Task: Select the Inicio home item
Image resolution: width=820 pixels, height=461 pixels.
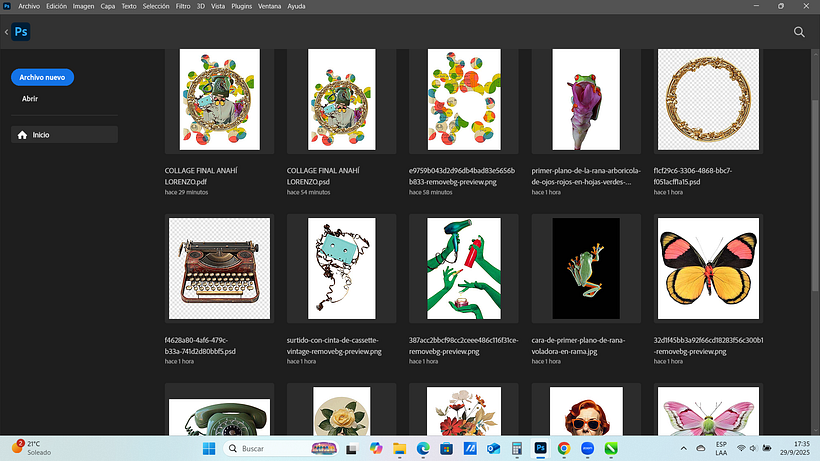Action: [64, 135]
